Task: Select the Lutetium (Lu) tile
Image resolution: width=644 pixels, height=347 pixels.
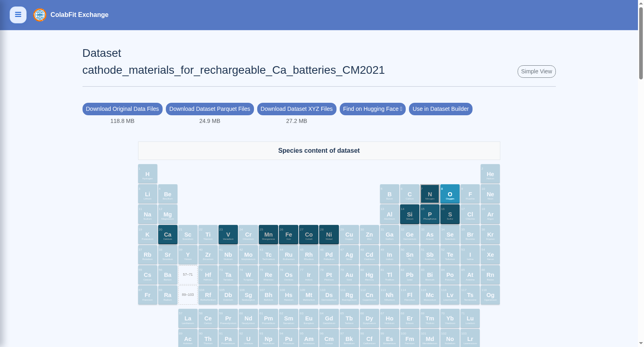Action: pos(470,318)
